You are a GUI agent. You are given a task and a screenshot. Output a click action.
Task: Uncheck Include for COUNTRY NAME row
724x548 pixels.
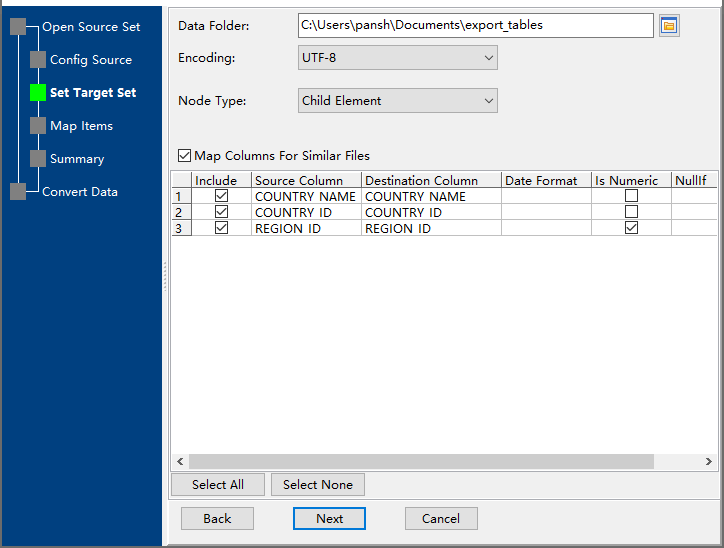coord(221,196)
